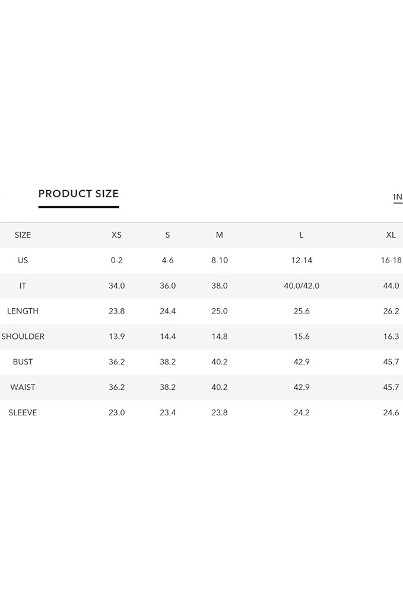
Task: Click the BUST row label
Action: 23,362
